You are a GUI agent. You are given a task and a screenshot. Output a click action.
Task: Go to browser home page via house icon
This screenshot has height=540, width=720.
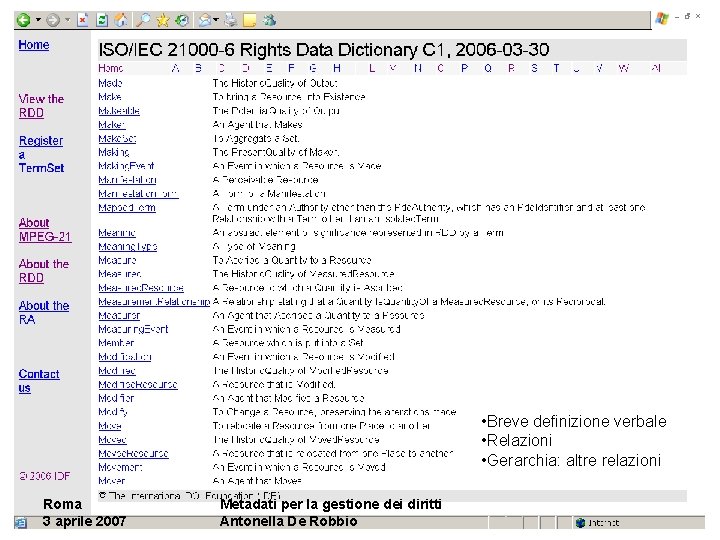121,20
